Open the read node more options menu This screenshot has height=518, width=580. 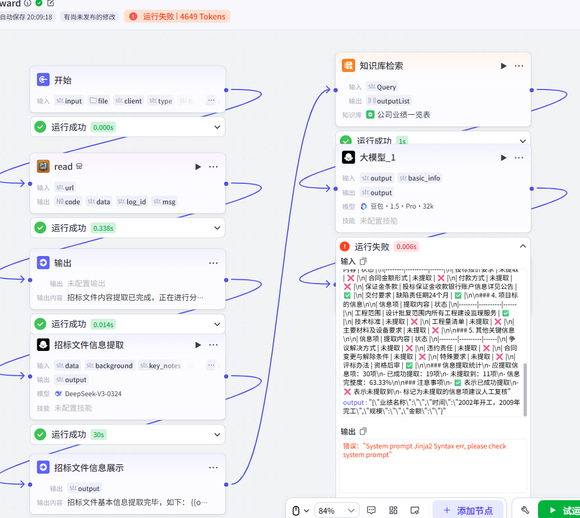[213, 167]
